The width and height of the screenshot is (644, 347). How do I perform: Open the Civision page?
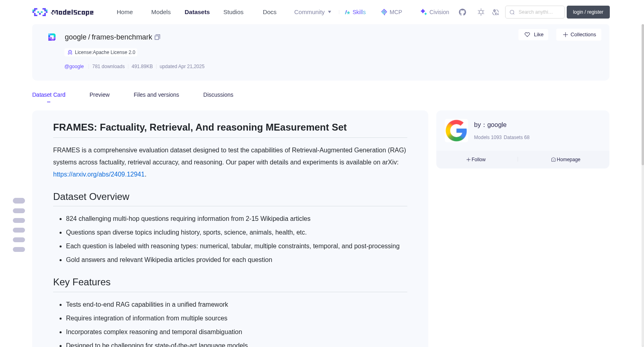click(x=435, y=12)
